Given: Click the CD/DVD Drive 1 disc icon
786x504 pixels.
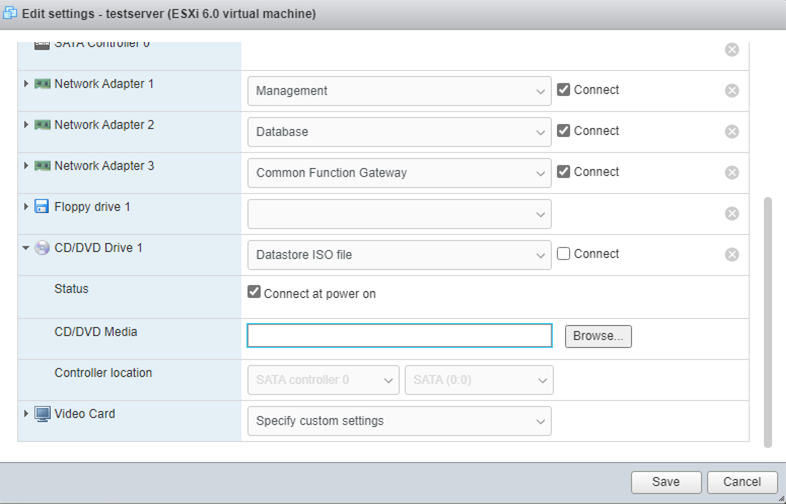Looking at the screenshot, I should click(42, 248).
